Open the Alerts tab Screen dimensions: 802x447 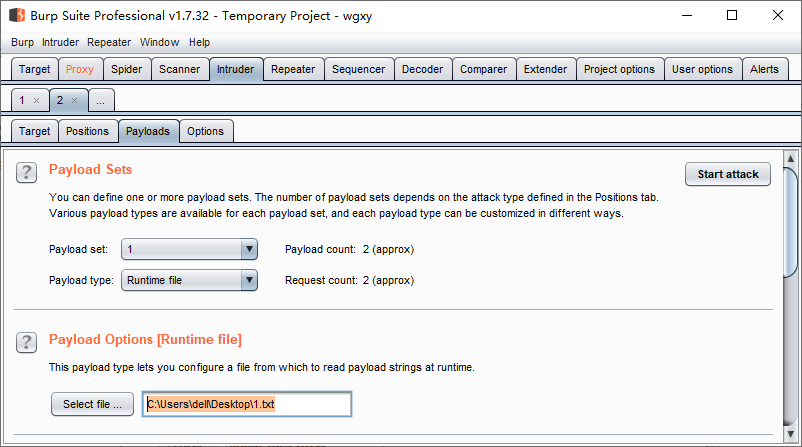pyautogui.click(x=764, y=69)
